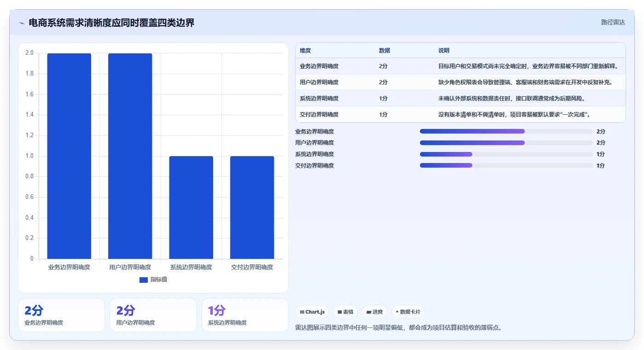
Task: Click the 用户边界明确度 bar in the chart
Action: click(x=130, y=156)
